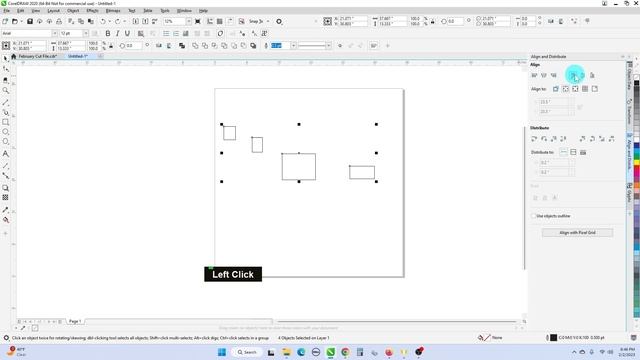This screenshot has width=640, height=360.
Task: Enable Use objects outline checkbox
Action: (533, 216)
